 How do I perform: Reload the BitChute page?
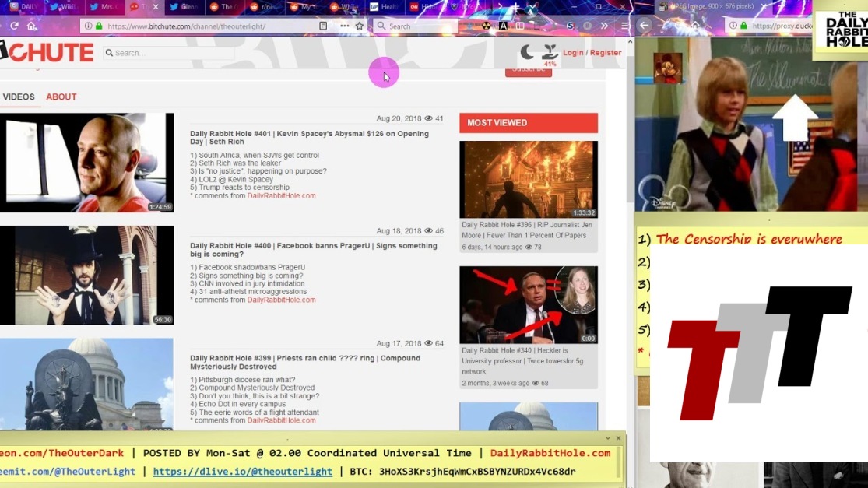[13, 26]
